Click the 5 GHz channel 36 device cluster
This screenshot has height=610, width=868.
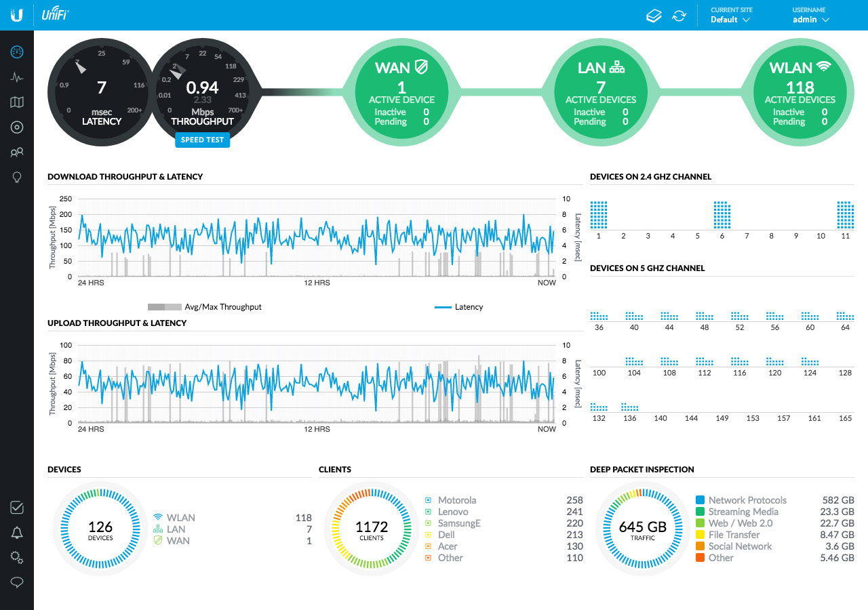[x=599, y=316]
